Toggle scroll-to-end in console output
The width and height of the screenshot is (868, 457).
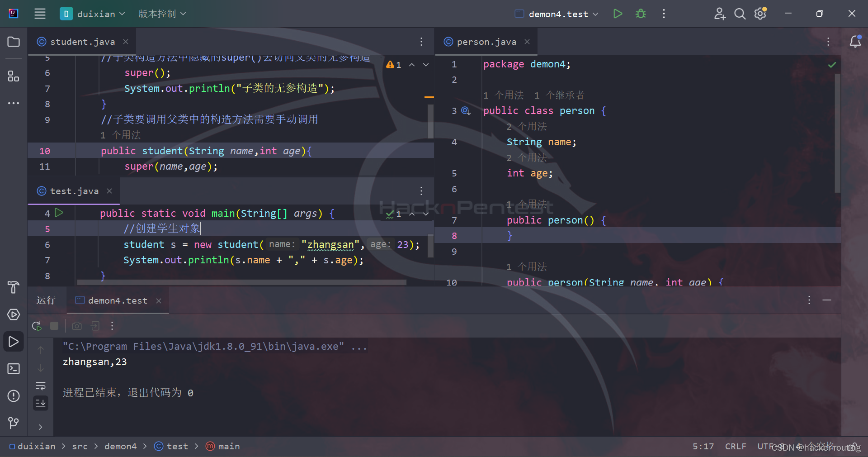click(40, 403)
